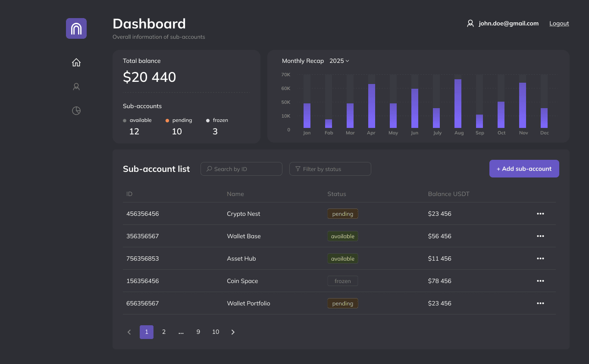Click the Search by ID field

pyautogui.click(x=241, y=169)
